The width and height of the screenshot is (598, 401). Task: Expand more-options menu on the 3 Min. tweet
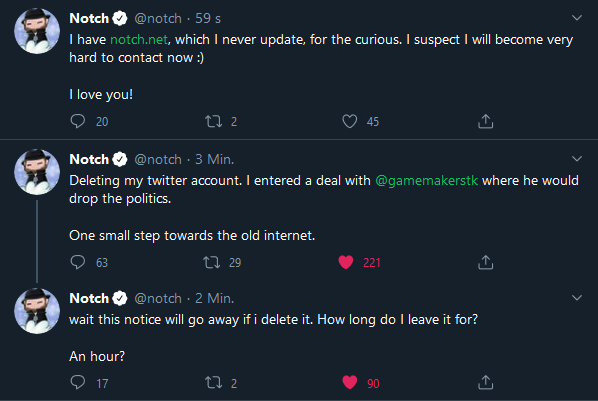(577, 158)
